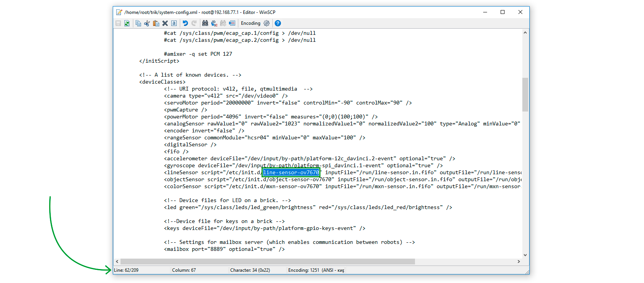The image size is (644, 283).
Task: Open the Replace text tool
Action: pos(214,23)
